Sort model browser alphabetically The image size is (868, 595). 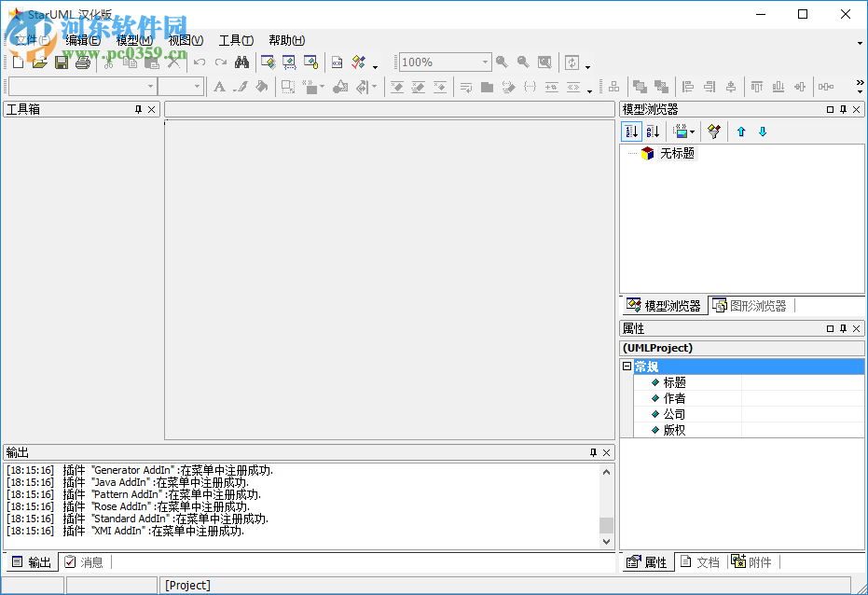(x=653, y=131)
